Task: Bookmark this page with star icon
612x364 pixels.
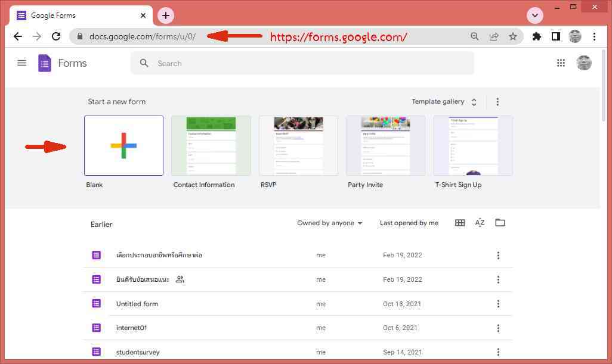Action: point(513,36)
